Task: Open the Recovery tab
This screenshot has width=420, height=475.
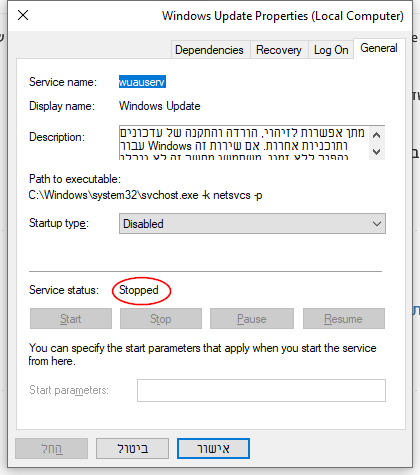Action: coord(279,50)
